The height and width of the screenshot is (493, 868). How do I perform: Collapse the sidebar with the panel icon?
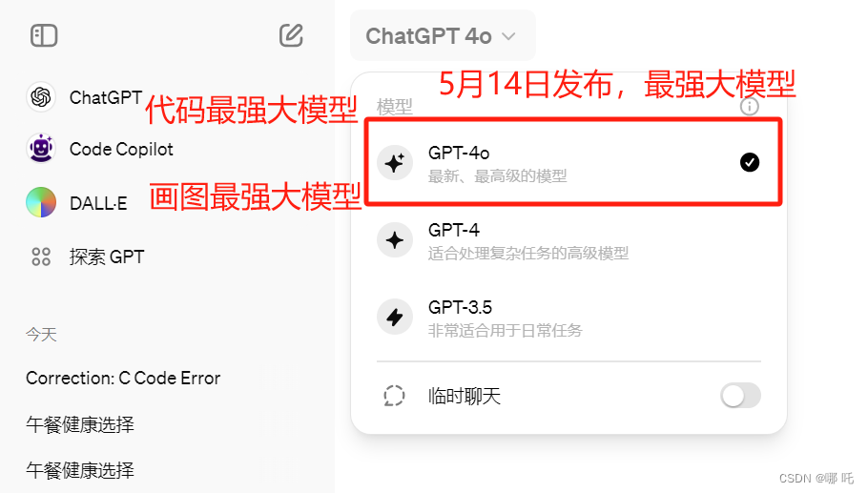tap(44, 36)
